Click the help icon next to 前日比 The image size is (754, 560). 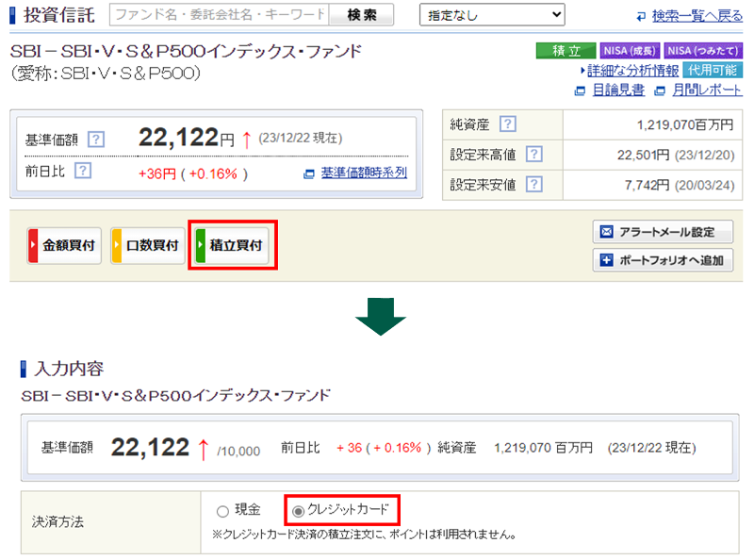click(x=82, y=171)
